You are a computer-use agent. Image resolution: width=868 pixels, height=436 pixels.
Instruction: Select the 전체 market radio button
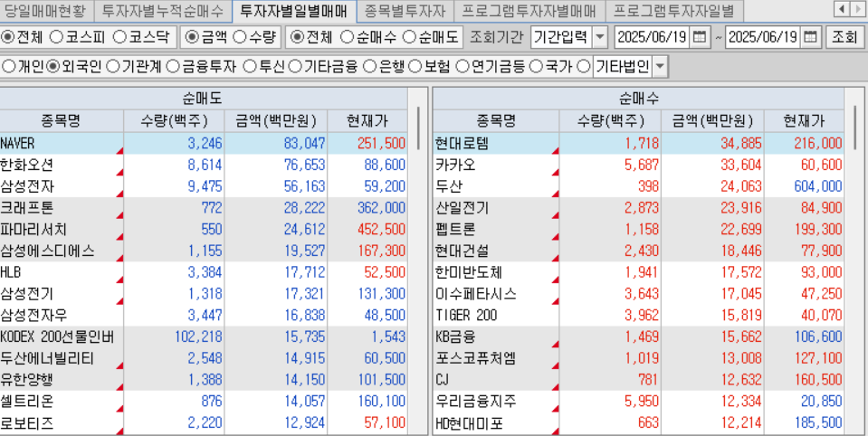(8, 38)
